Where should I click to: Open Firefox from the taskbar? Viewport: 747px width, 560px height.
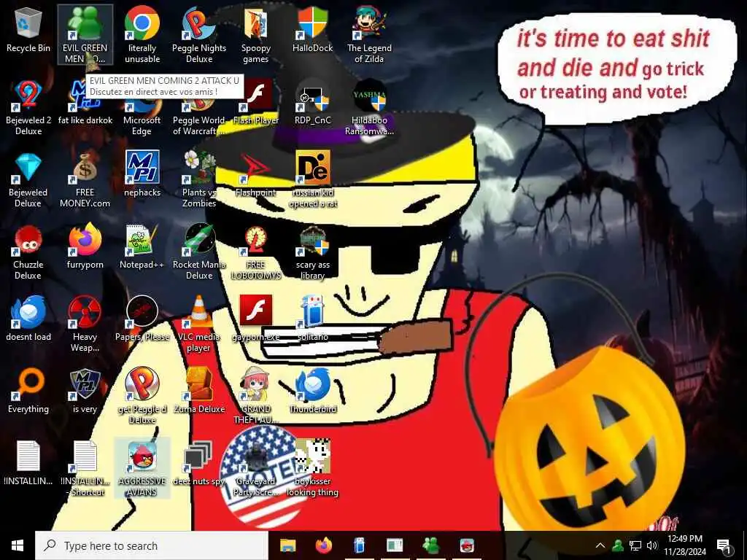point(323,545)
